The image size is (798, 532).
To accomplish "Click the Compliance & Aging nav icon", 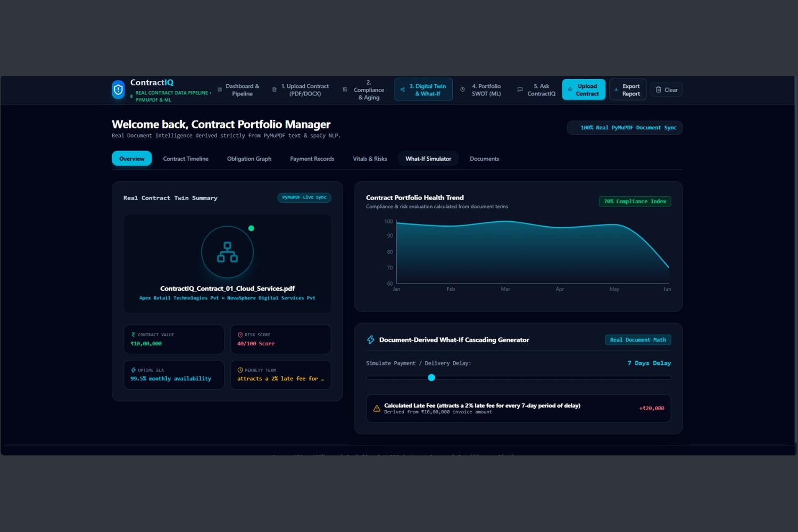I will click(345, 89).
